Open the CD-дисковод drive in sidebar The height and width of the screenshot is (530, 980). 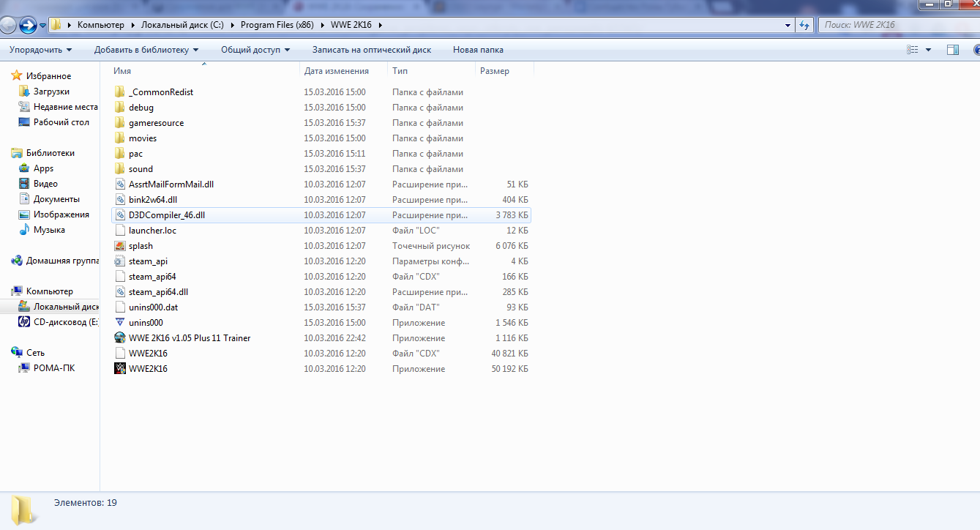tap(58, 322)
